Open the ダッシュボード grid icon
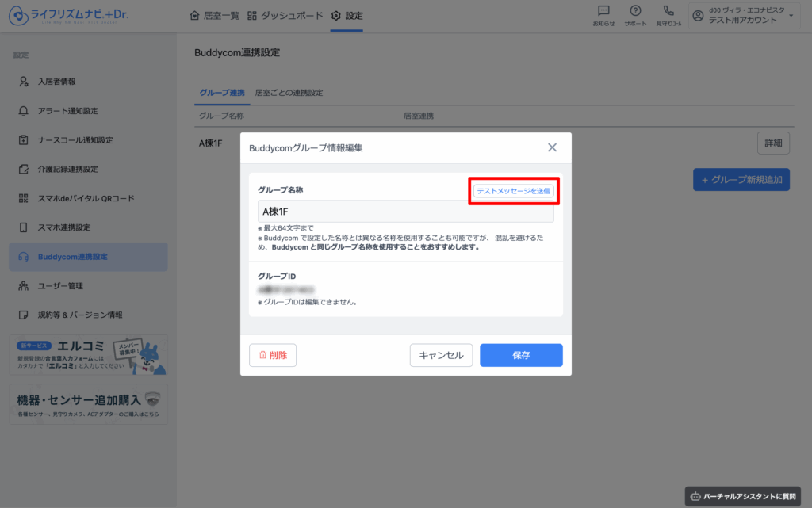The height and width of the screenshot is (508, 812). pos(252,16)
